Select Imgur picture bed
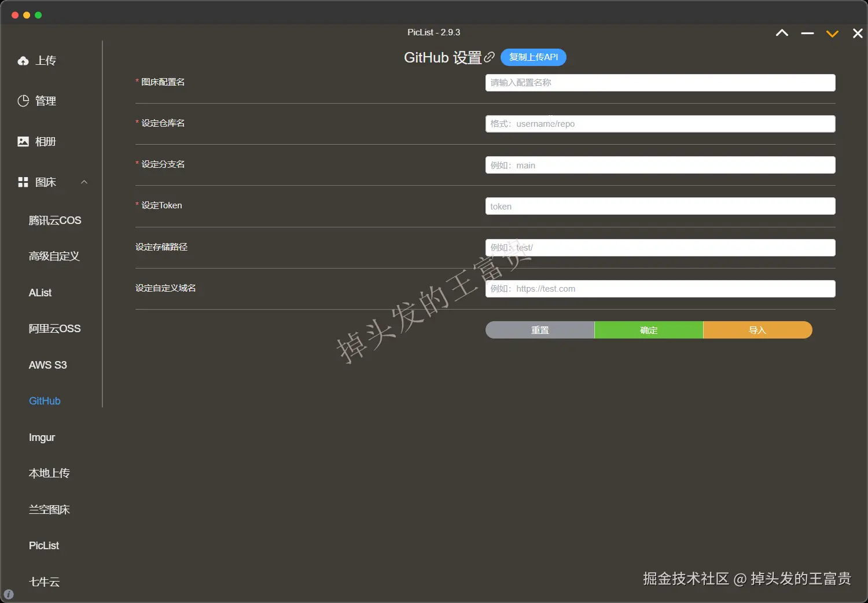This screenshot has width=868, height=603. click(42, 437)
